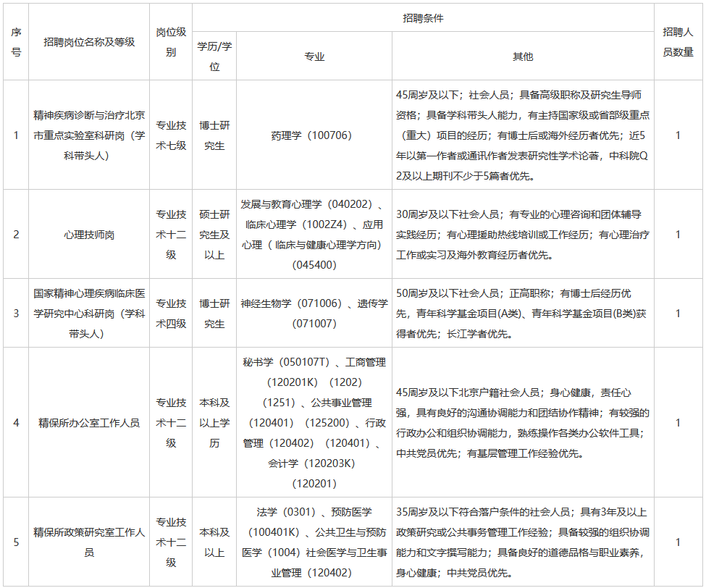Select the 药理学（100706）major cell
The height and width of the screenshot is (588, 706).
[x=314, y=135]
